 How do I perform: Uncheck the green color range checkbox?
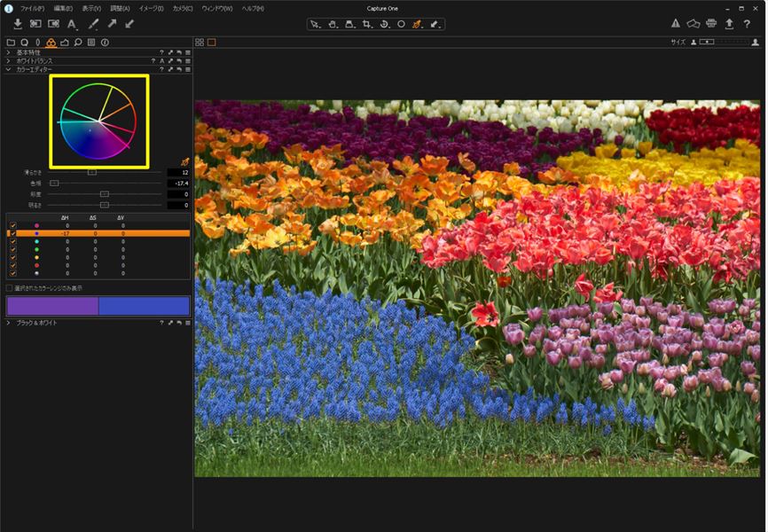click(13, 250)
